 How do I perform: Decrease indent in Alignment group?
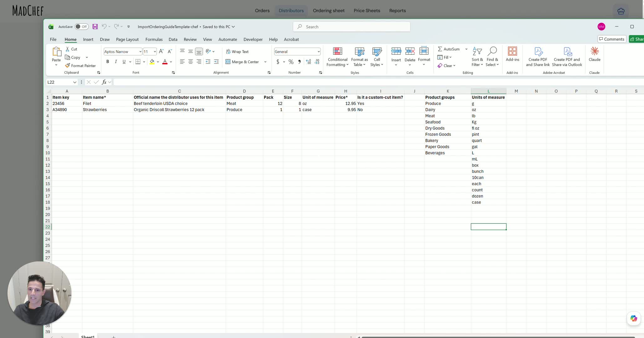pyautogui.click(x=208, y=62)
